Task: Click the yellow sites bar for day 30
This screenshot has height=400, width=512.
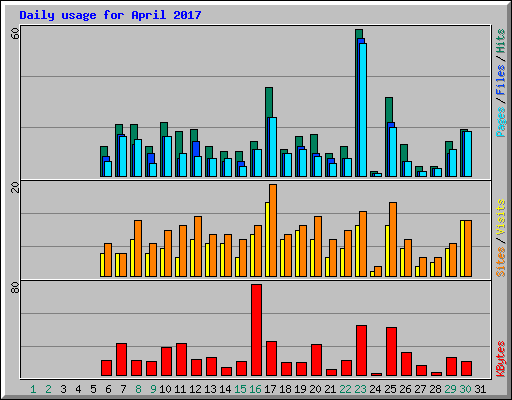Action: (x=462, y=248)
